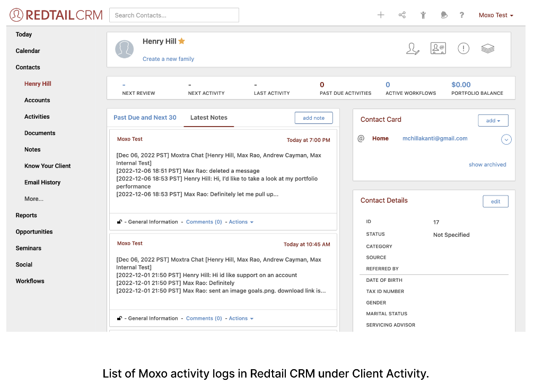Toggle the favorite star next to Henry Hill
The height and width of the screenshot is (392, 543).
point(182,41)
